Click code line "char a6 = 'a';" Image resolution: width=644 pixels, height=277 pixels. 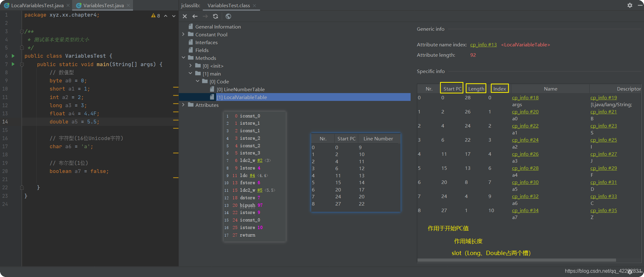[x=71, y=146]
